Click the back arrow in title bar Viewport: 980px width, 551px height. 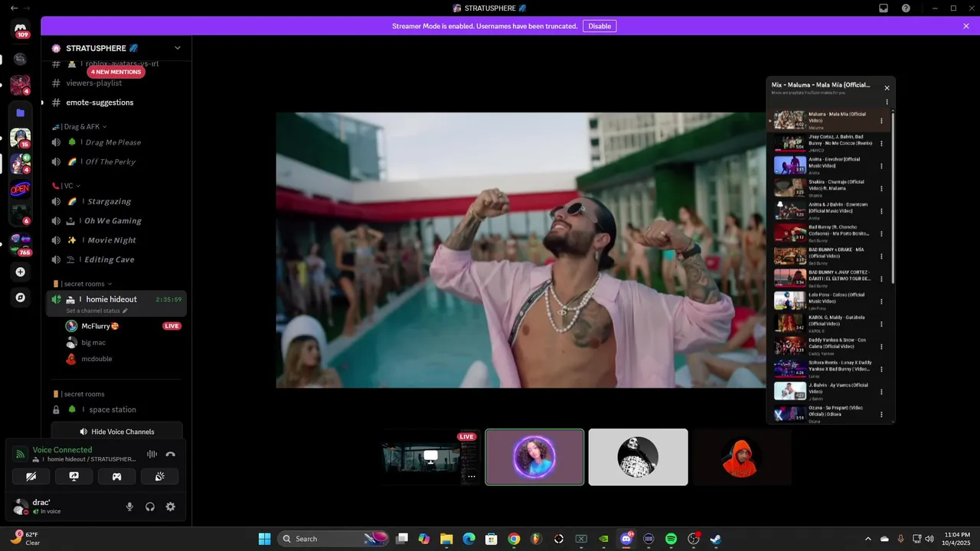click(14, 8)
